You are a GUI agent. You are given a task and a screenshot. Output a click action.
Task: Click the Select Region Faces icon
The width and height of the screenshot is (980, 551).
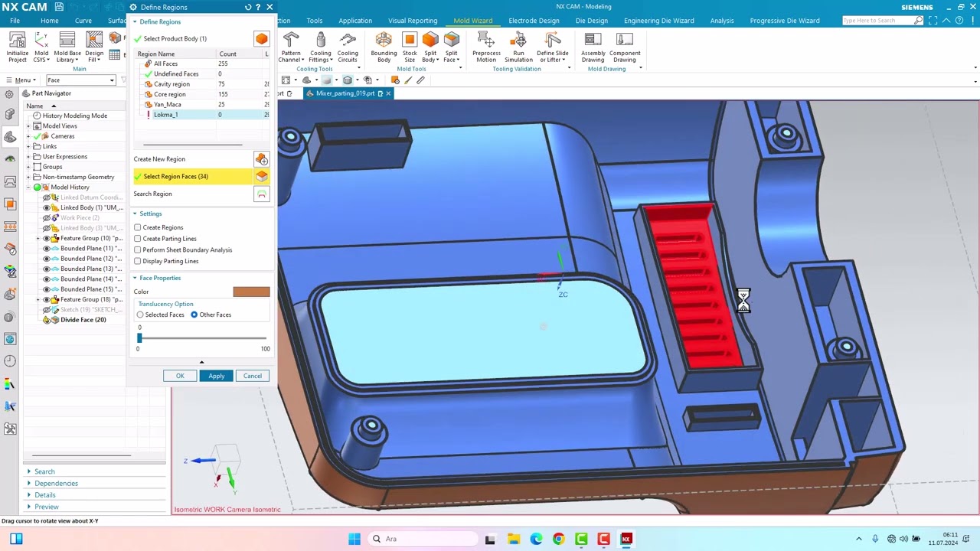(x=262, y=176)
